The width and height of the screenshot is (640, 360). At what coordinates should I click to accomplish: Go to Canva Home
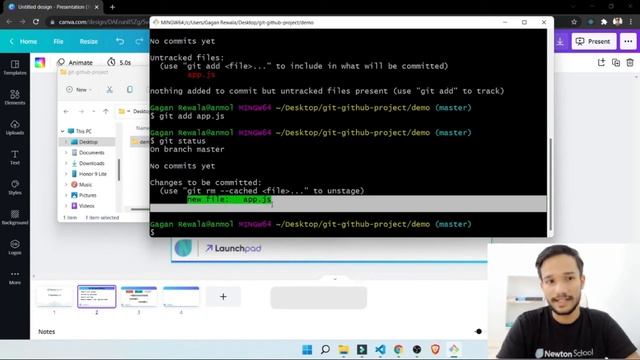pyautogui.click(x=24, y=41)
